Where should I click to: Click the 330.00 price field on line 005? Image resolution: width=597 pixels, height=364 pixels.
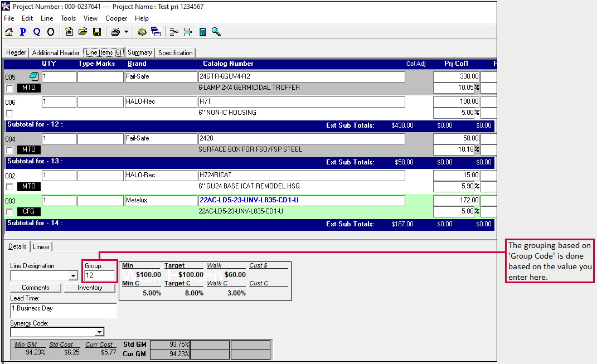[457, 76]
